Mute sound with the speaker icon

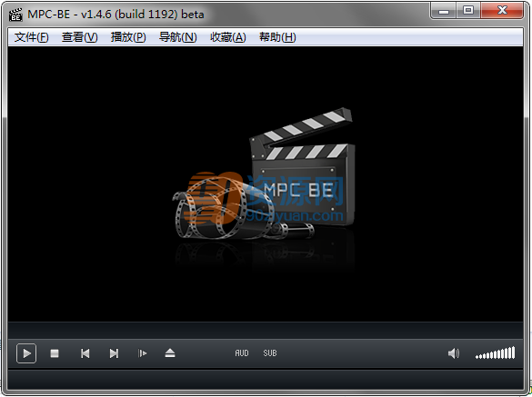tap(454, 353)
